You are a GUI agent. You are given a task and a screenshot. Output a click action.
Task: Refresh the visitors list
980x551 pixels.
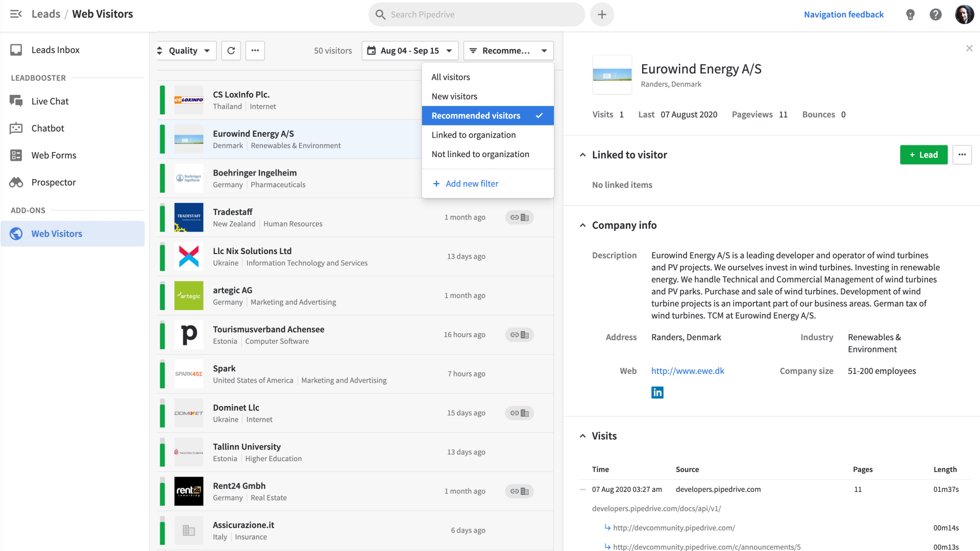coord(231,51)
